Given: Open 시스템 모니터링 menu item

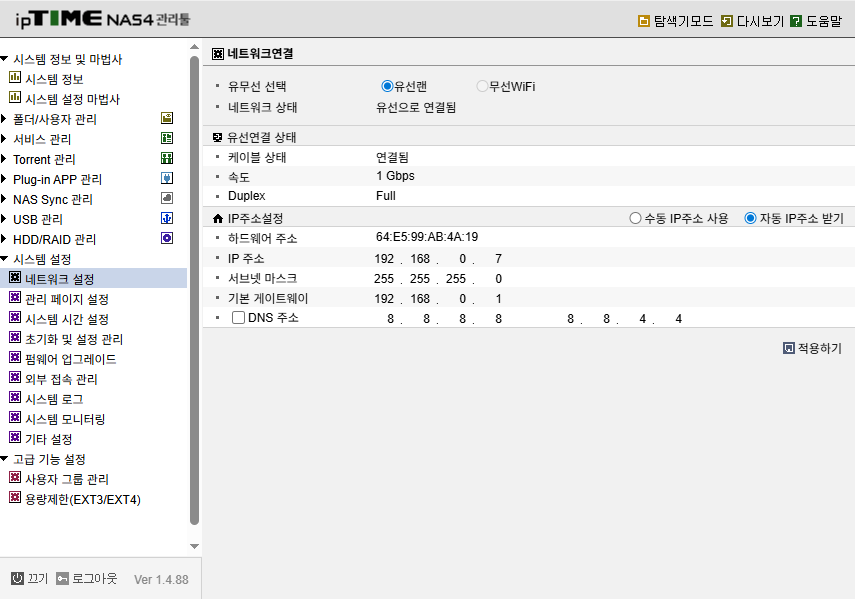Looking at the screenshot, I should point(65,419).
